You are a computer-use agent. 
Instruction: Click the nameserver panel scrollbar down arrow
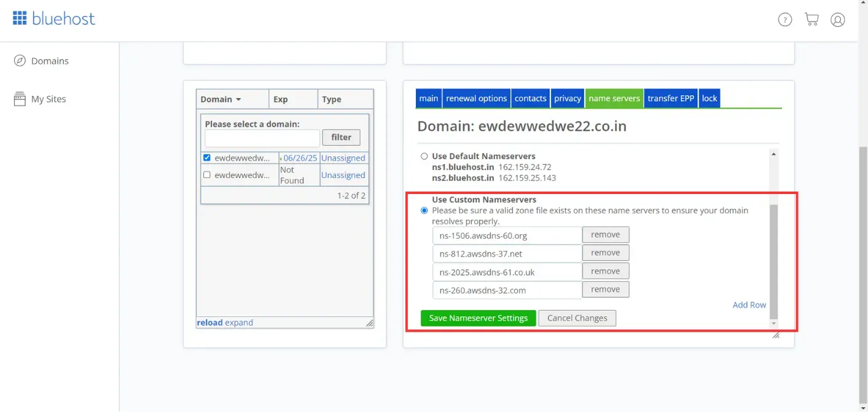773,324
